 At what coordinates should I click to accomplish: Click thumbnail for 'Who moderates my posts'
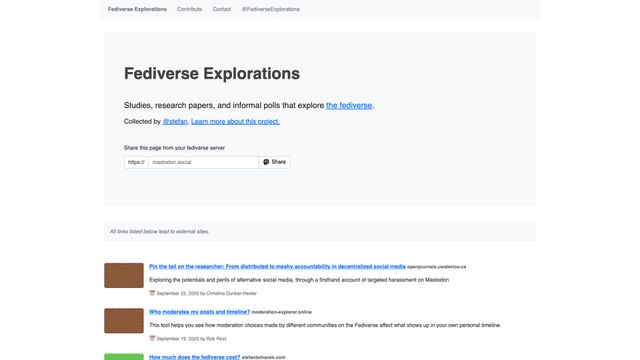[124, 321]
